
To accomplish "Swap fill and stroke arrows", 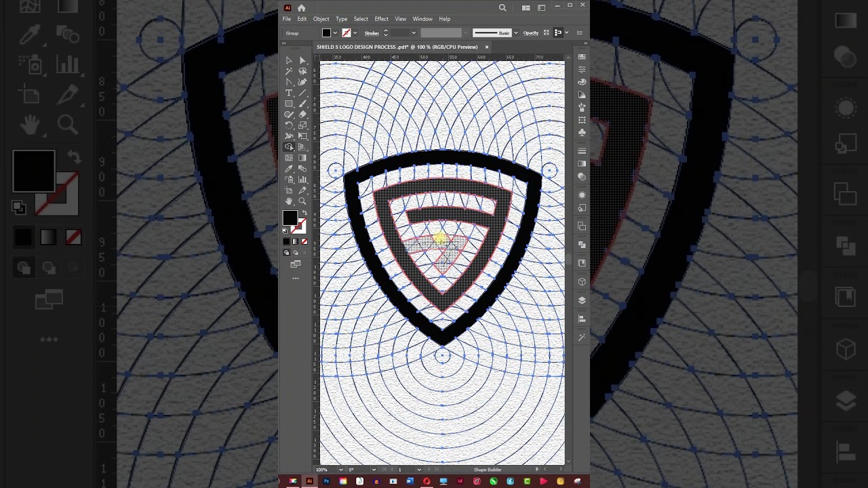I will point(303,212).
